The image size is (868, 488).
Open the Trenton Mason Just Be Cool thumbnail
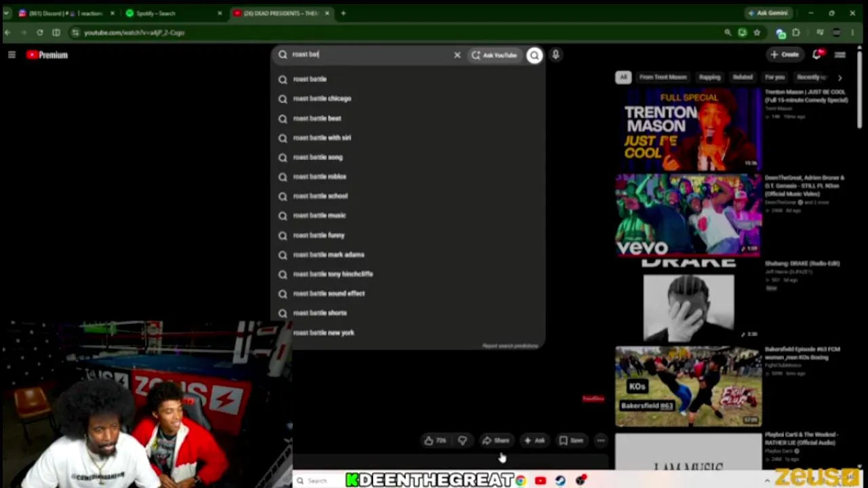point(688,129)
